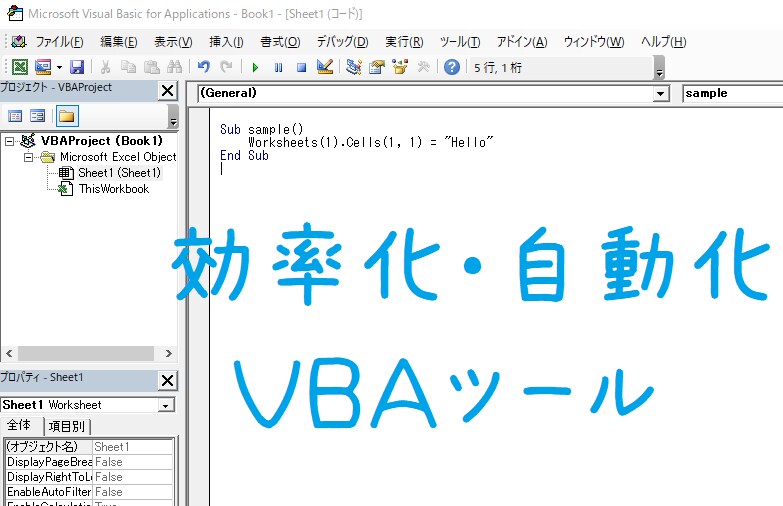Image resolution: width=783 pixels, height=506 pixels.
Task: Toggle Design Mode icon
Action: pos(325,66)
